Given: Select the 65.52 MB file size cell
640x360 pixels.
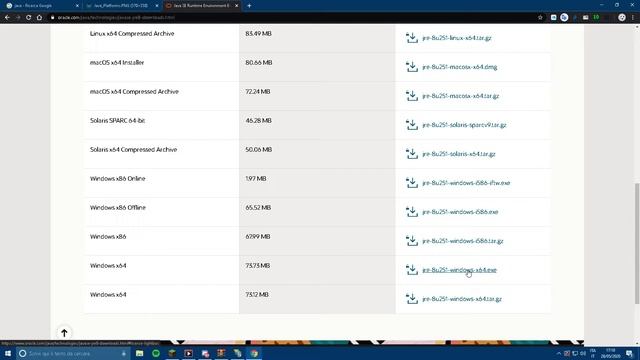Looking at the screenshot, I should (x=258, y=207).
